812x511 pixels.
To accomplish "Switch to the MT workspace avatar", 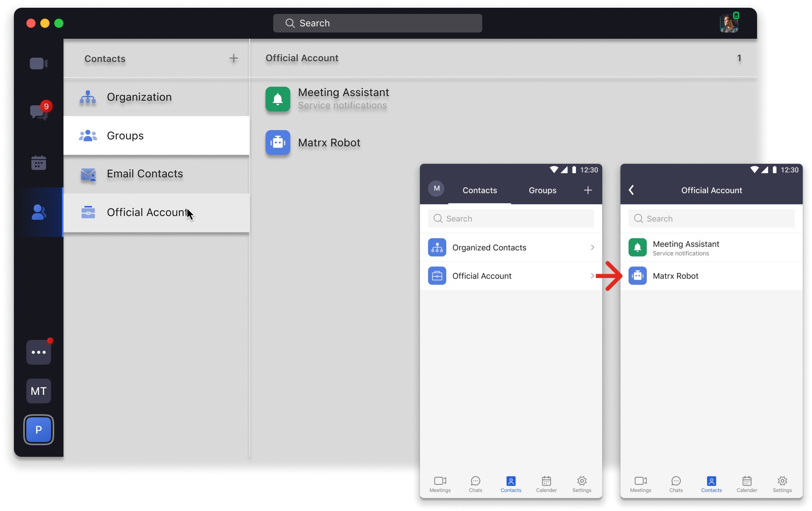I will coord(39,391).
